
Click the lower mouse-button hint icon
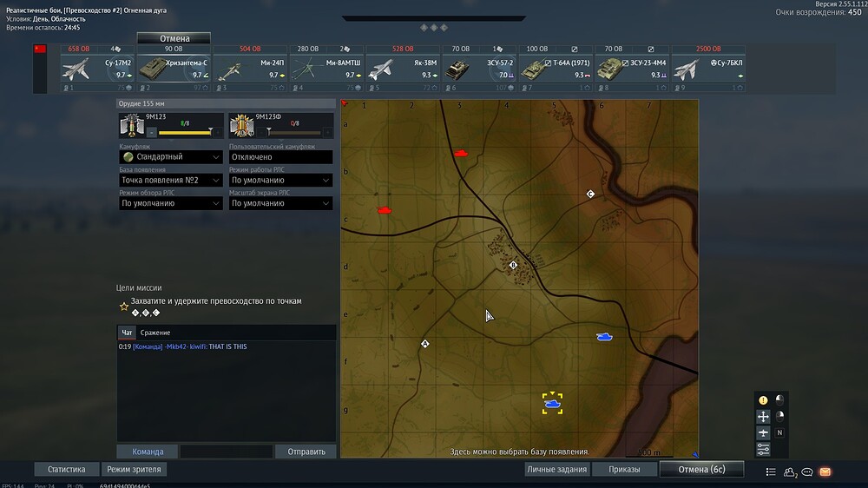click(x=779, y=416)
